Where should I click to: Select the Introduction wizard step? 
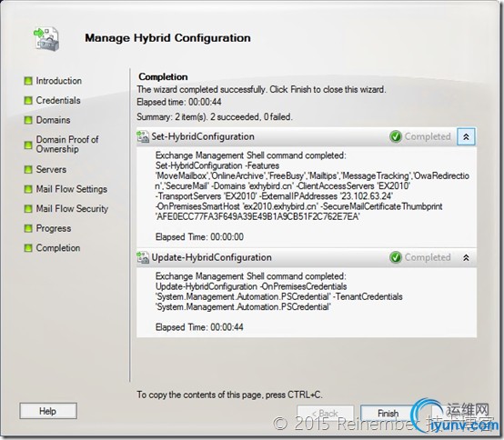pos(58,81)
